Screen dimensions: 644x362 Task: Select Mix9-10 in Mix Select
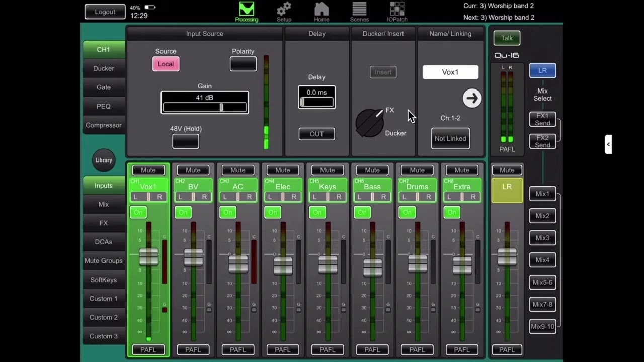(x=542, y=326)
